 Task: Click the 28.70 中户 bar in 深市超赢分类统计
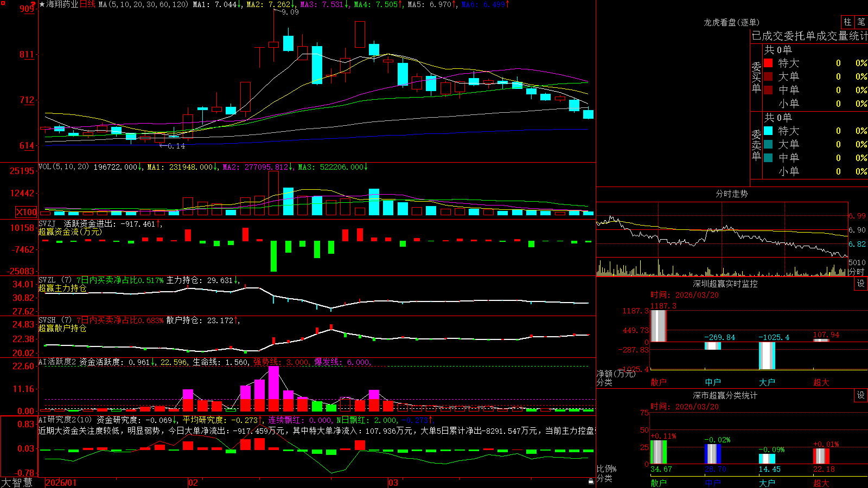coord(713,454)
